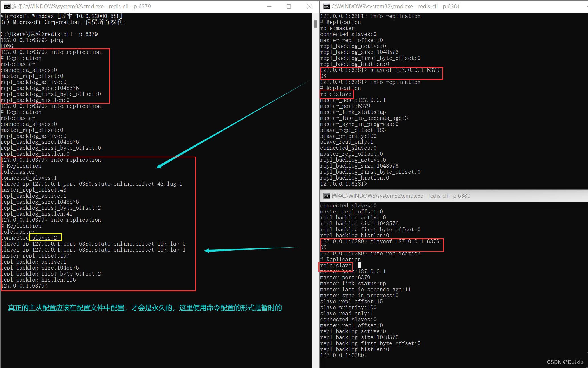Click 'master_link_status:up' in 6380 window

pyautogui.click(x=353, y=284)
